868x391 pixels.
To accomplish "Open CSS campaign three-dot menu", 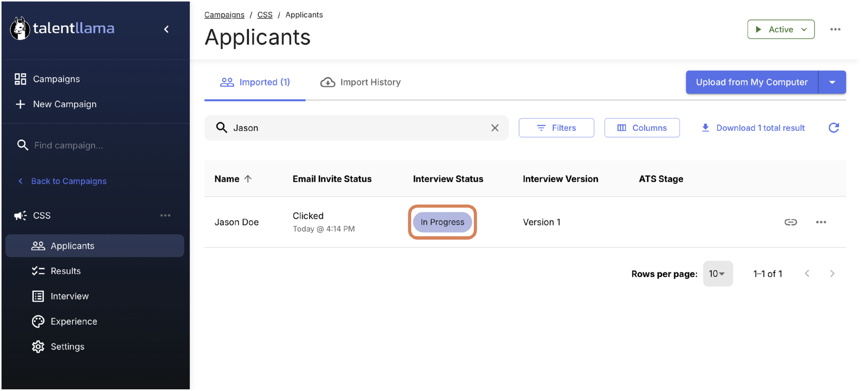I will 165,215.
